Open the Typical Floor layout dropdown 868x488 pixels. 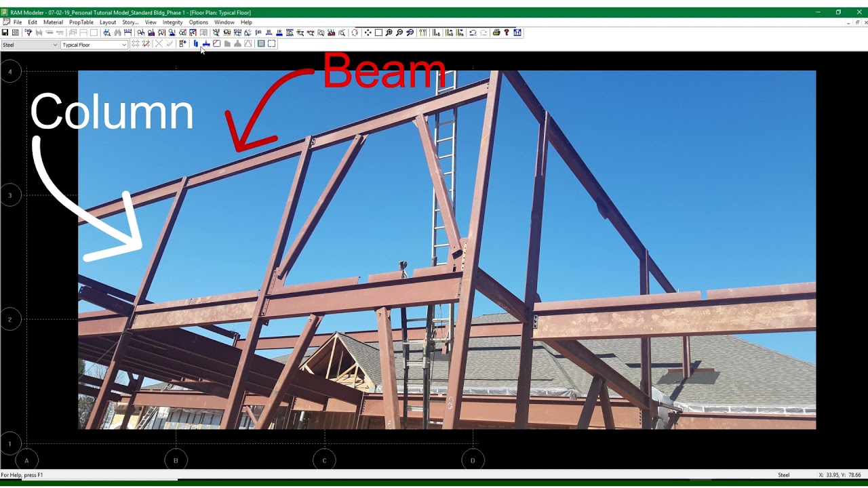(x=94, y=45)
